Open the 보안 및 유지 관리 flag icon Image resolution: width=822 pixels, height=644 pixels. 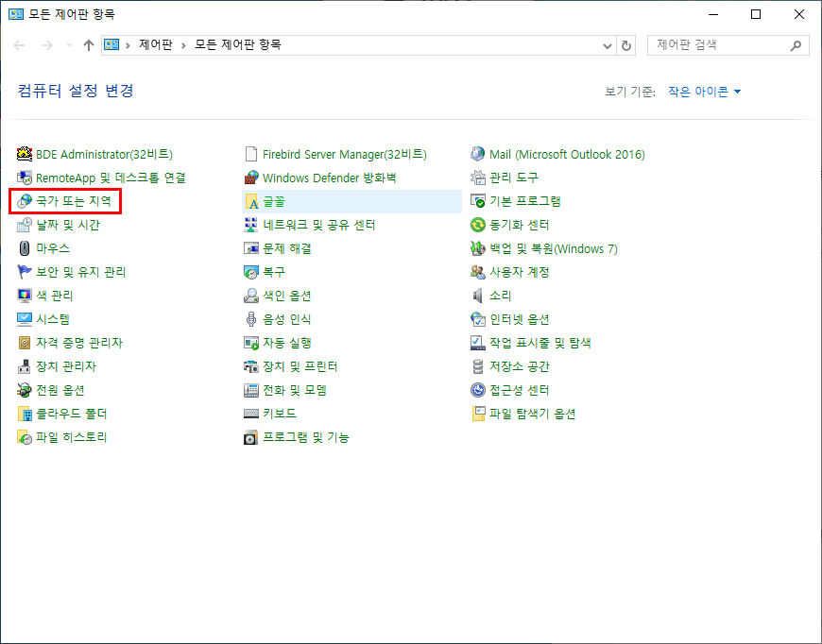(x=25, y=272)
